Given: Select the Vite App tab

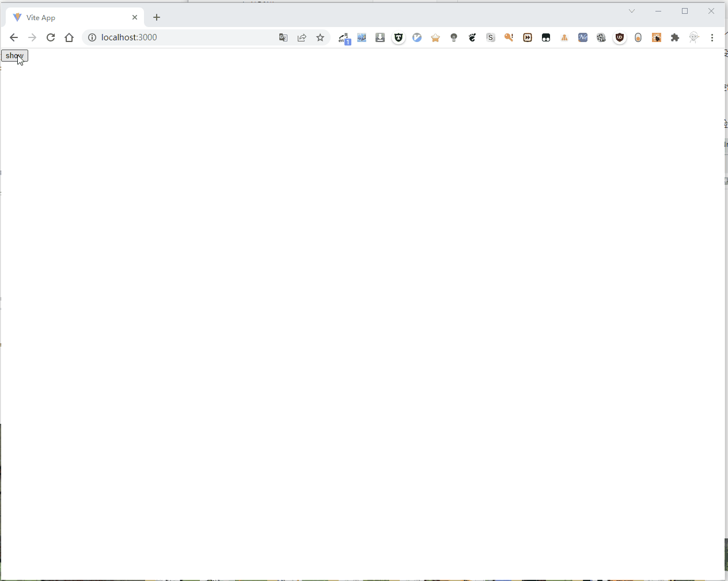Looking at the screenshot, I should click(75, 18).
